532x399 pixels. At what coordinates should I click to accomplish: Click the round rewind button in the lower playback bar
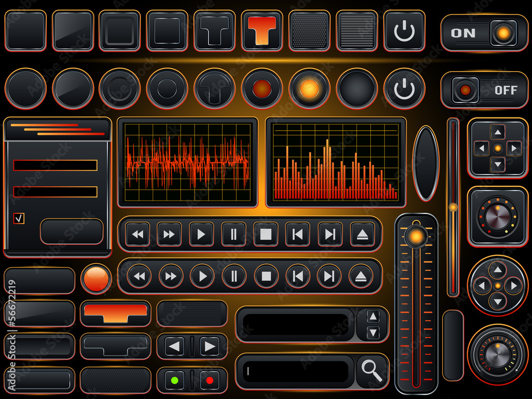coord(139,276)
